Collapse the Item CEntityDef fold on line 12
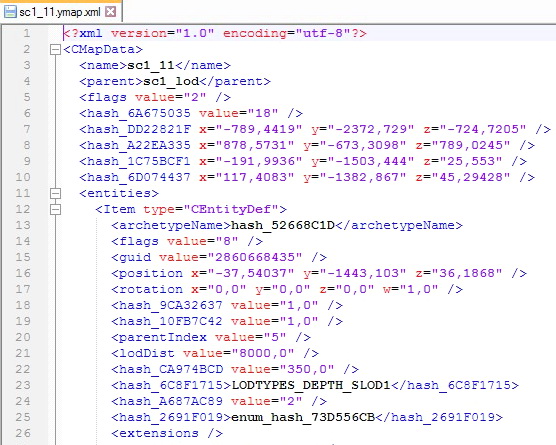556x445 pixels. tap(55, 209)
